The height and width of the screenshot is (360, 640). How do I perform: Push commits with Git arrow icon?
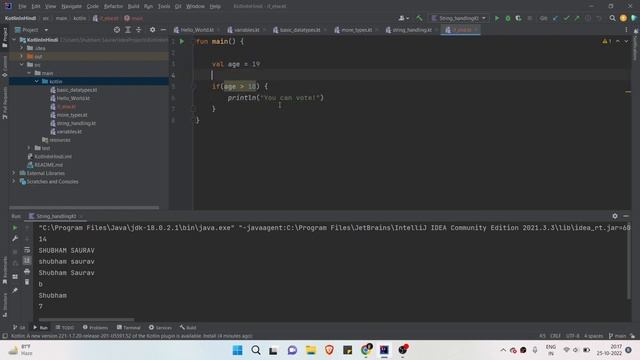click(577, 18)
